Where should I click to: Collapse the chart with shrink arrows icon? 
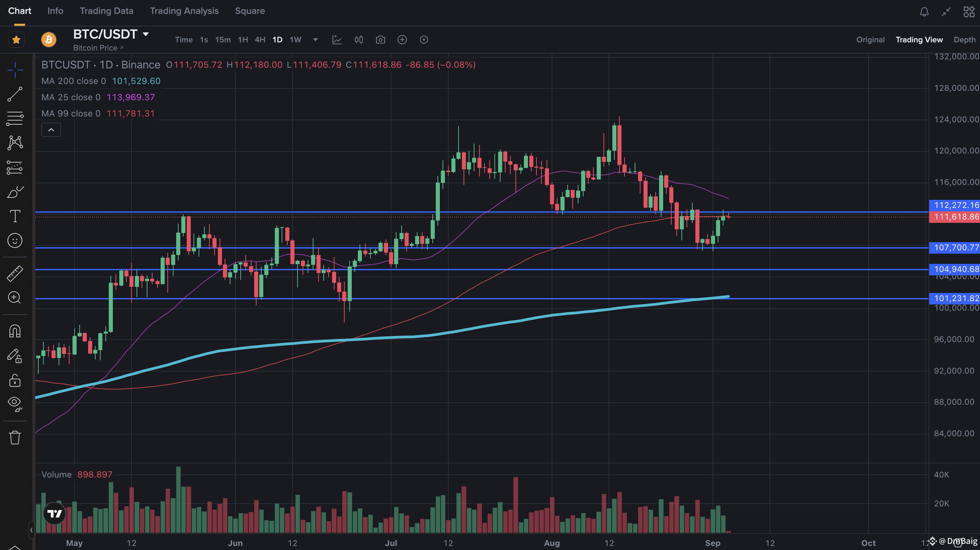[946, 12]
